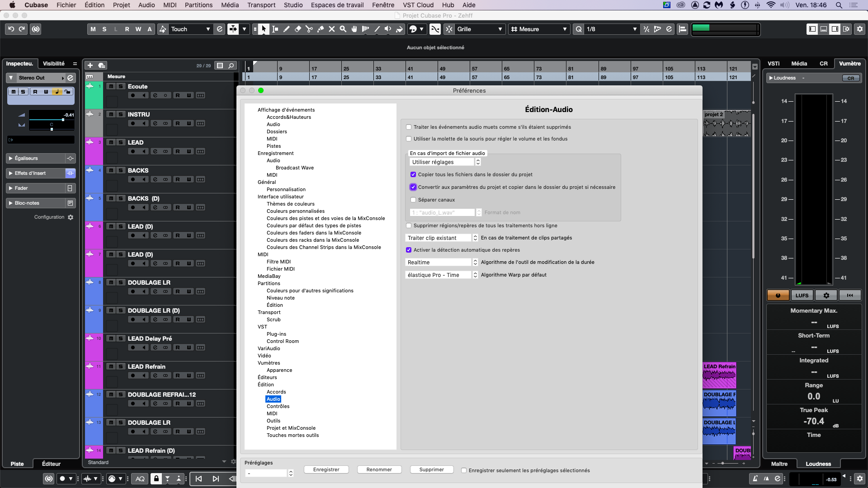Select the Glue tool
This screenshot has width=868, height=488.
[320, 29]
